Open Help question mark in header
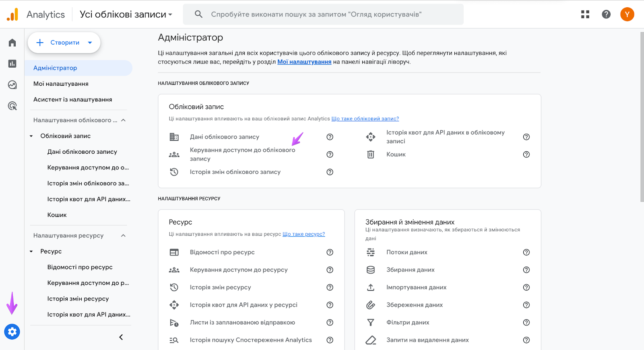 tap(606, 14)
